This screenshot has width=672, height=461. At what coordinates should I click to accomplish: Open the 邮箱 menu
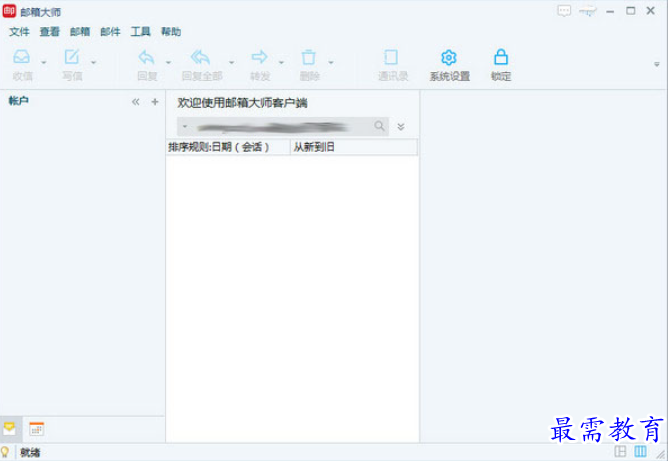80,32
